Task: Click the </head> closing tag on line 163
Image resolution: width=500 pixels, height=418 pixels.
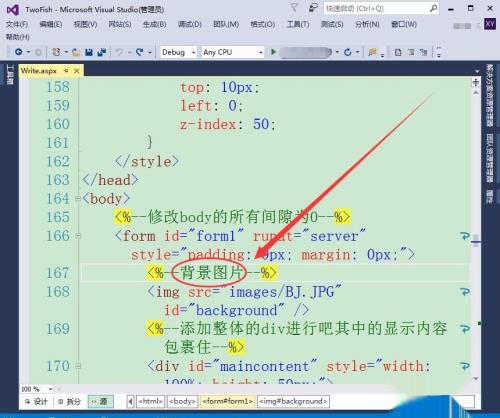Action: click(x=110, y=180)
